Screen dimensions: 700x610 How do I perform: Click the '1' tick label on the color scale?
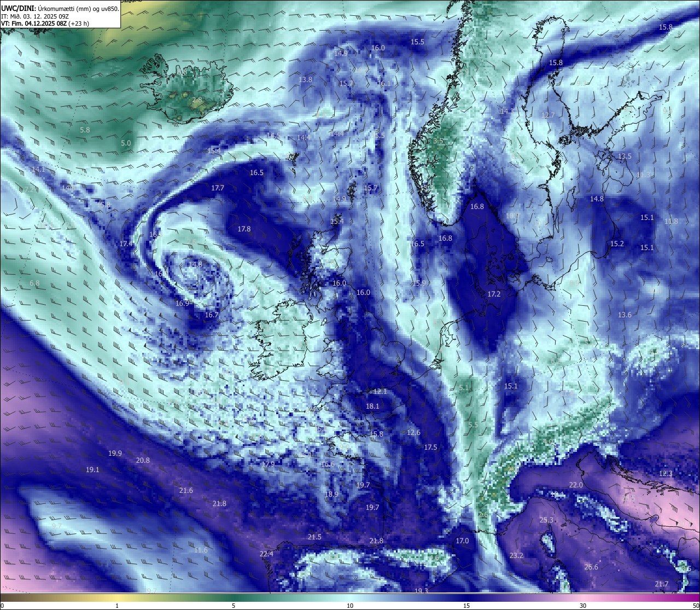tap(117, 606)
